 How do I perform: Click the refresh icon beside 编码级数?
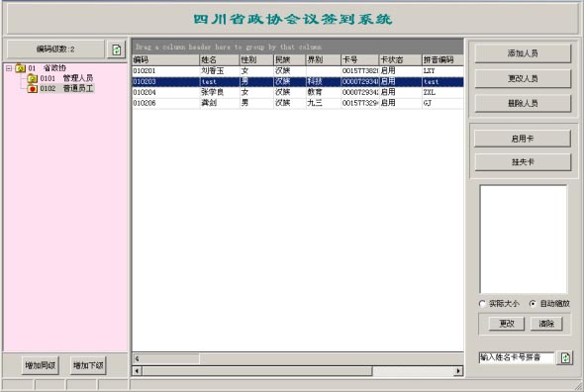coord(116,49)
